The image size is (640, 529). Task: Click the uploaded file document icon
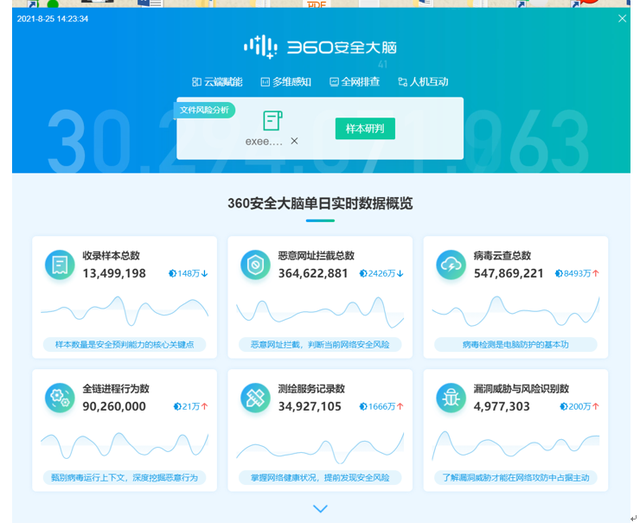tap(273, 121)
